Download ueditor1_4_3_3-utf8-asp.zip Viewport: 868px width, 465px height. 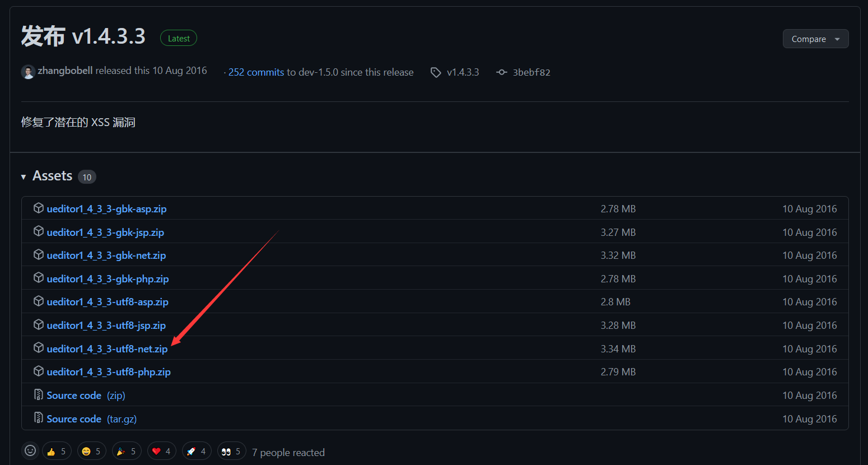click(x=108, y=302)
